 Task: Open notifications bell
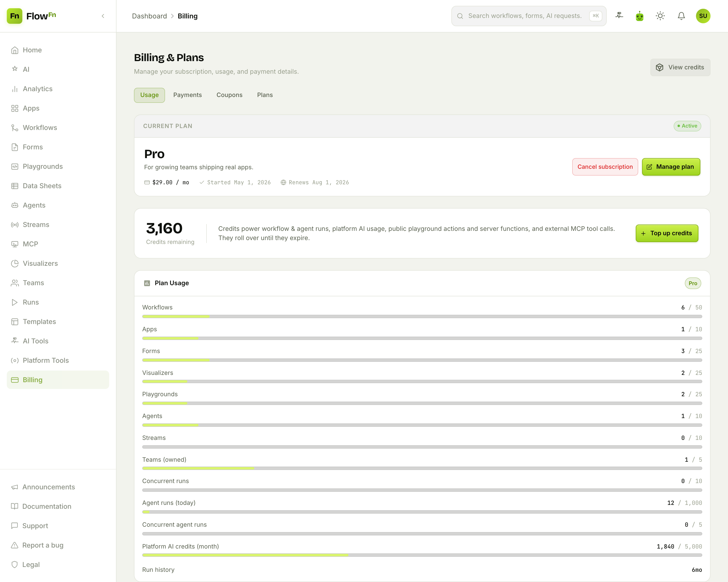click(x=681, y=16)
